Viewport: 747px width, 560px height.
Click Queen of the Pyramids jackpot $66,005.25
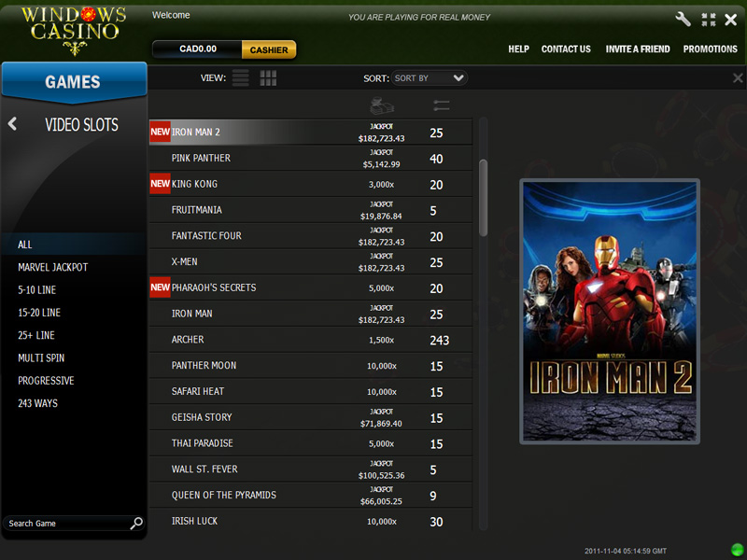click(381, 501)
